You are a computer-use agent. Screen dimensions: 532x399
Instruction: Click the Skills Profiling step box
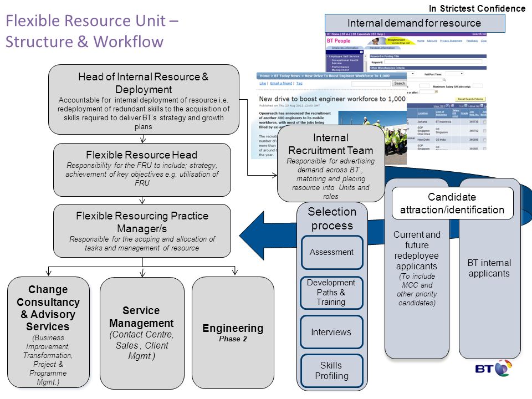coord(331,371)
